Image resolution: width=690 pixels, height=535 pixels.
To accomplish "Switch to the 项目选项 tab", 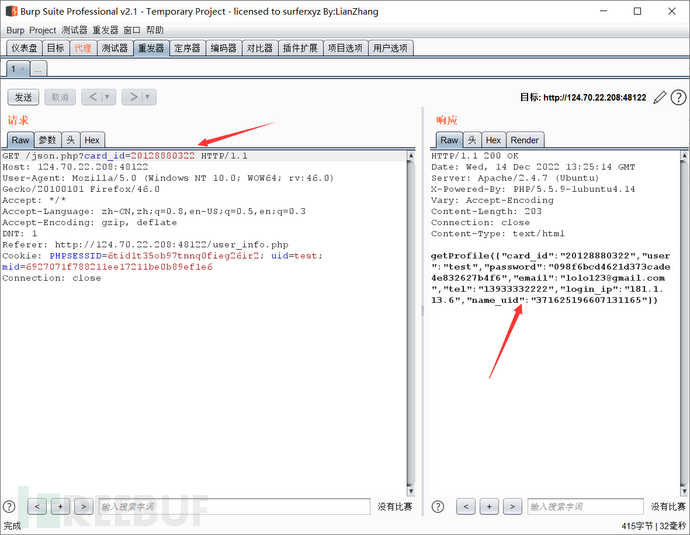I will pyautogui.click(x=345, y=48).
